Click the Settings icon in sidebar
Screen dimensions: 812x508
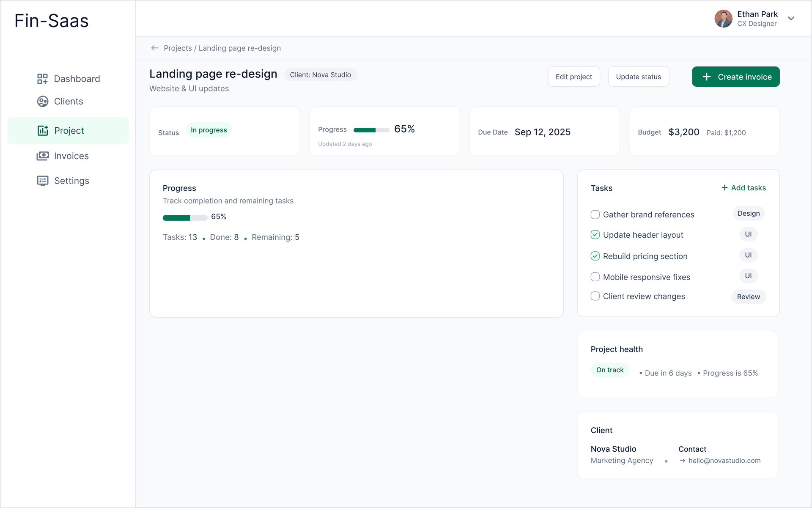pos(42,181)
